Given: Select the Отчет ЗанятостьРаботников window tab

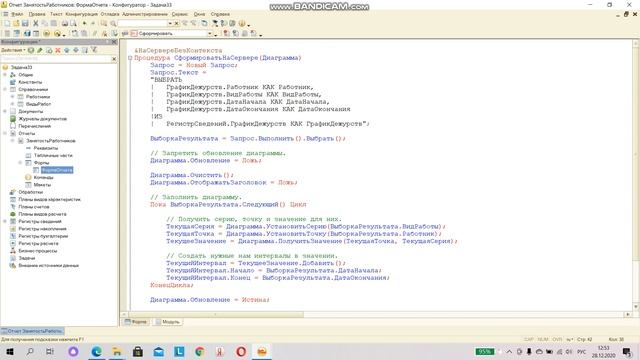Looking at the screenshot, I should (32, 331).
